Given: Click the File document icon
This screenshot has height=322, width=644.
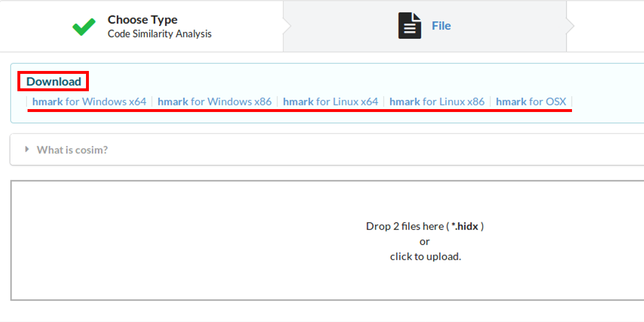Looking at the screenshot, I should coord(410,26).
